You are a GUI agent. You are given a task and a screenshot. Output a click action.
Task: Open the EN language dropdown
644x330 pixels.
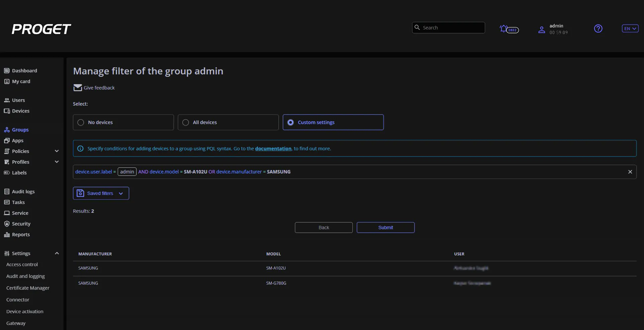[630, 28]
